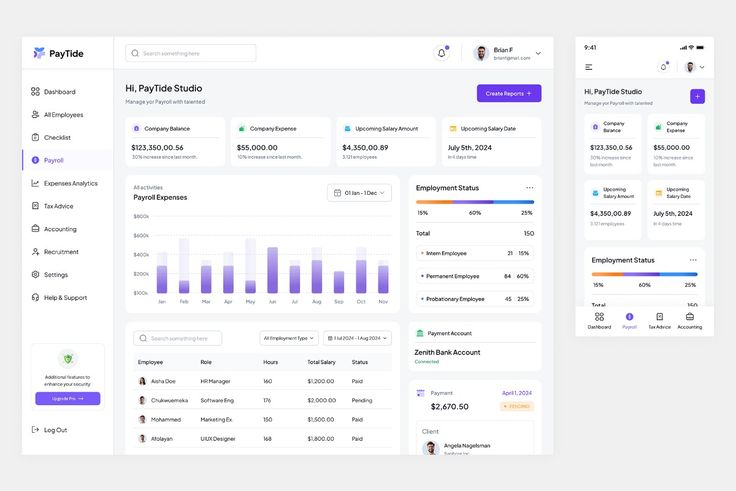Screen dimensions: 736x491
Task: Click the Pending status for Chukwuemeka
Action: (x=362, y=400)
